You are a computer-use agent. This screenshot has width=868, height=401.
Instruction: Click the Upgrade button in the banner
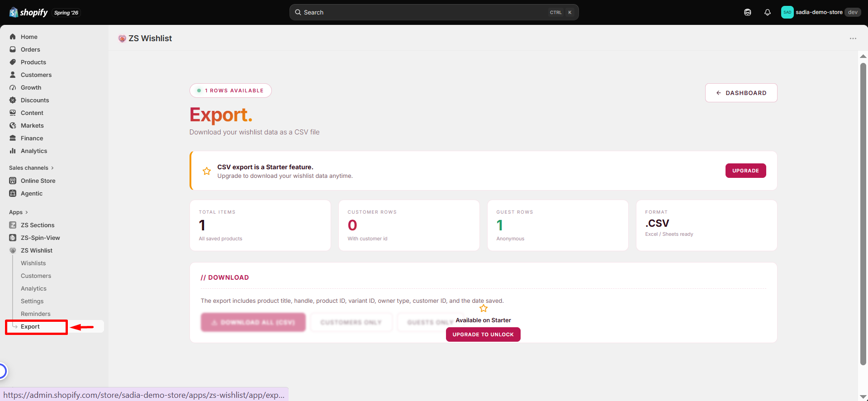click(745, 171)
